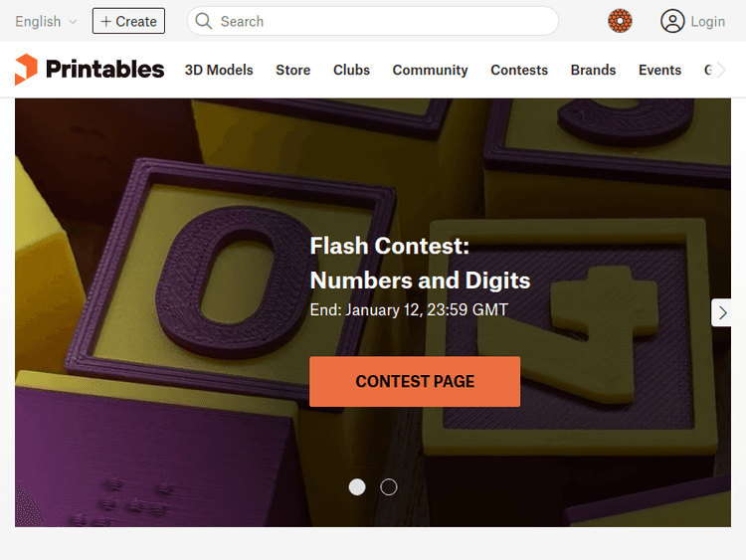This screenshot has width=746, height=560.
Task: Open the Events menu item
Action: tap(659, 70)
